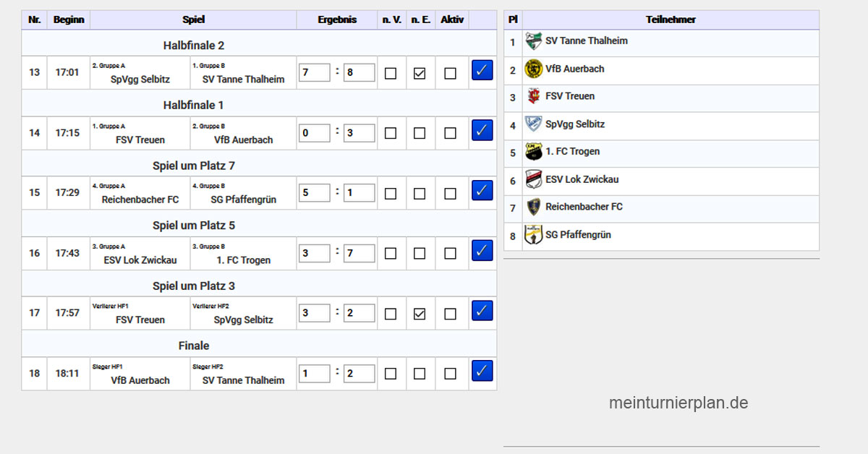Click blue confirm checkmark for match 15
This screenshot has width=868, height=454.
coord(482,190)
